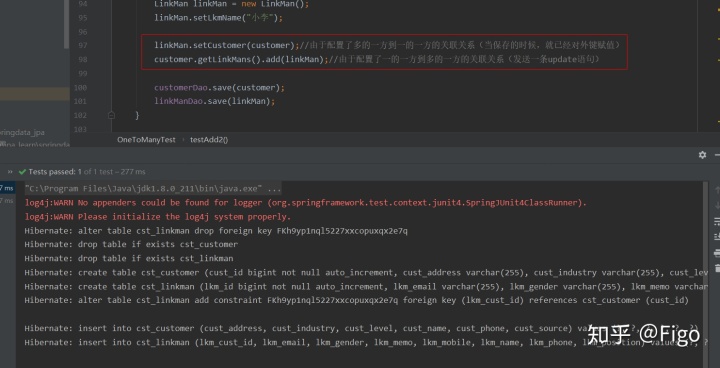Place cursor on 'new LinkMan()' line 94
720x368 pixels.
pyautogui.click(x=232, y=4)
